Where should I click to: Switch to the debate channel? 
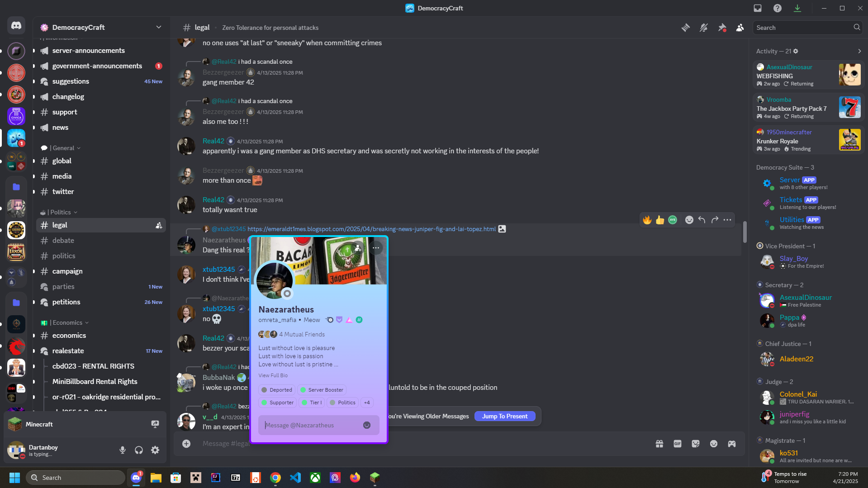coord(63,241)
